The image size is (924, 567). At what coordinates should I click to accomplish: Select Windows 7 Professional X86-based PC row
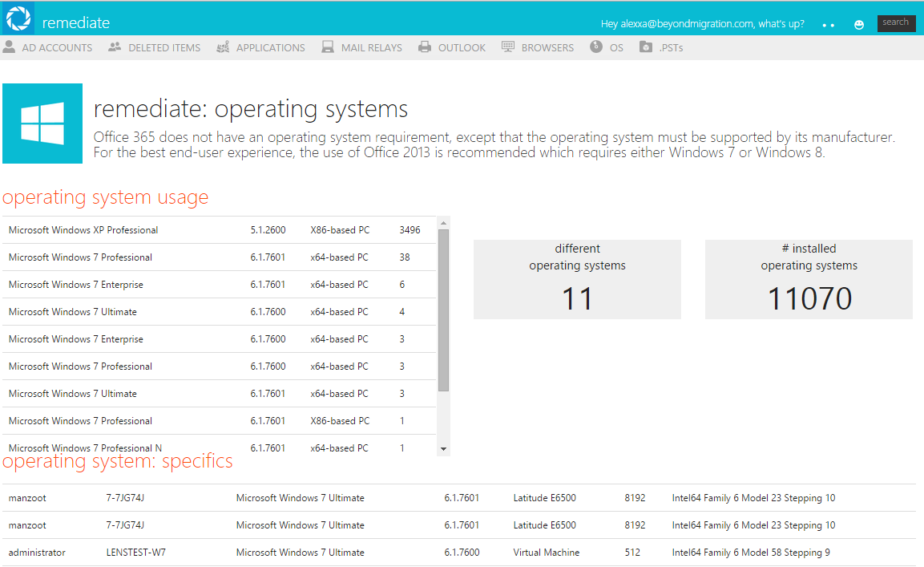(x=220, y=421)
